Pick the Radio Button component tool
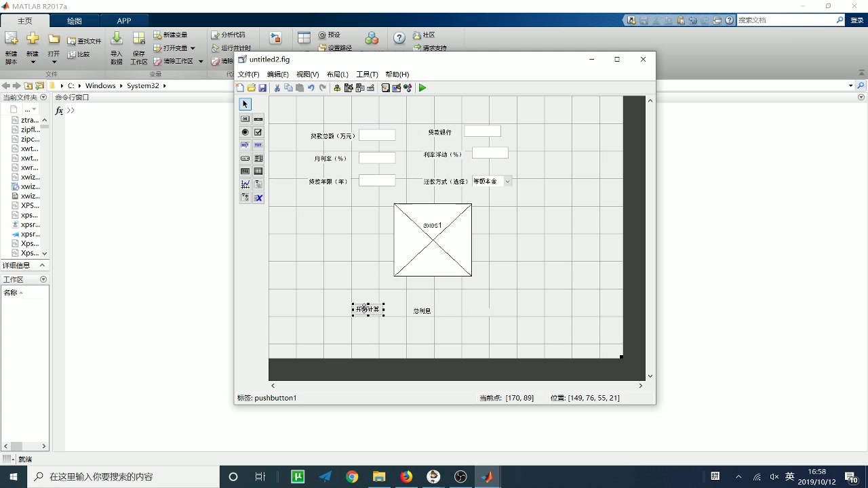The height and width of the screenshot is (488, 868). pyautogui.click(x=245, y=132)
